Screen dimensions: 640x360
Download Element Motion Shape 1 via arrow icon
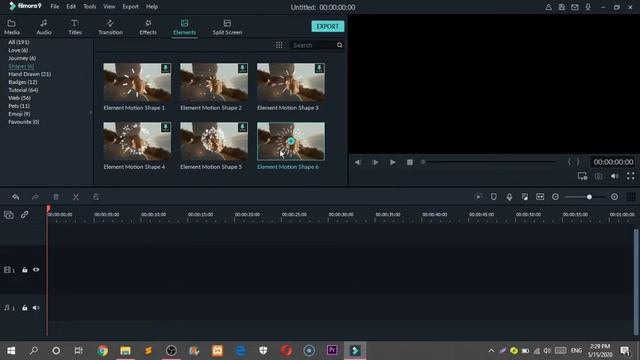pyautogui.click(x=166, y=68)
